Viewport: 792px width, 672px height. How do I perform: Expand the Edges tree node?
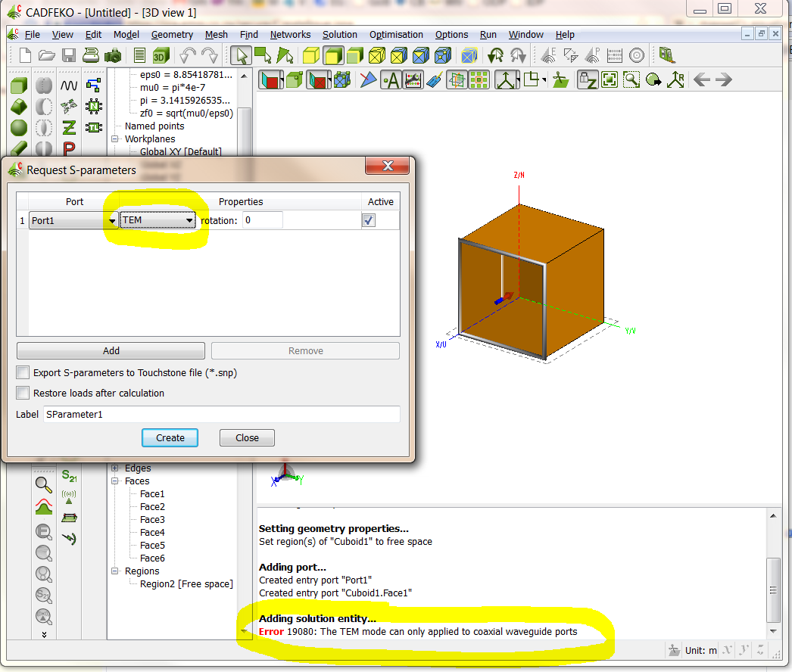(x=115, y=468)
